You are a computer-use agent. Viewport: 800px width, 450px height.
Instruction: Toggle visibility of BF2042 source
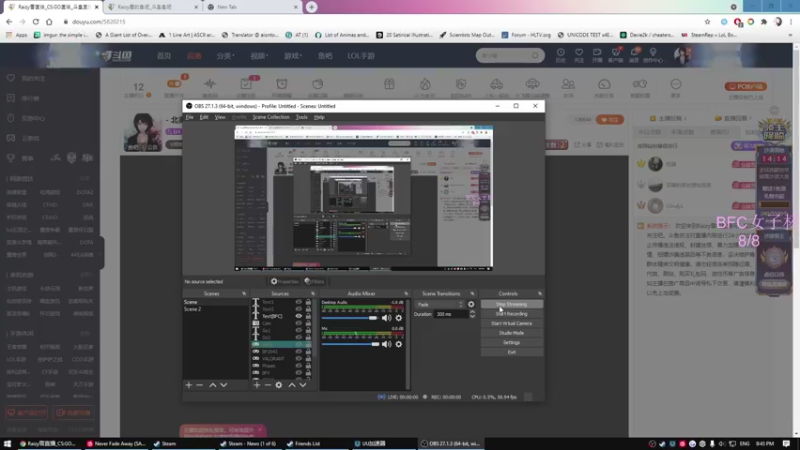298,352
